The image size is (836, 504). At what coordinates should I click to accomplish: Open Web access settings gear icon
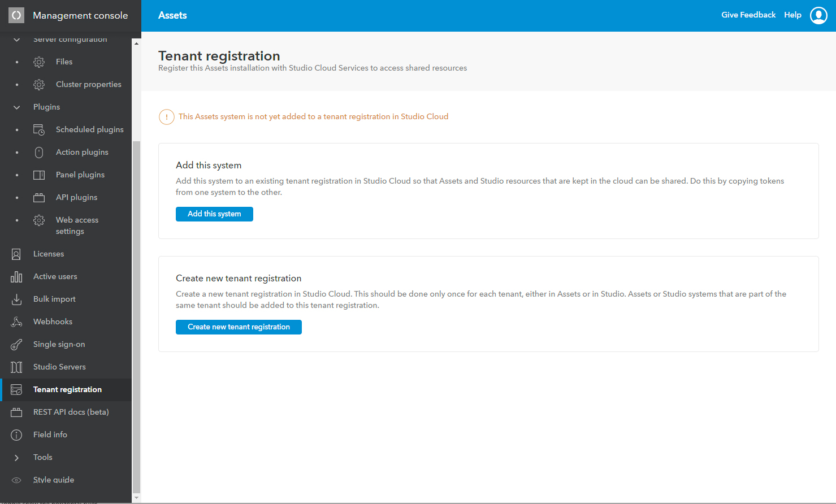coord(38,220)
